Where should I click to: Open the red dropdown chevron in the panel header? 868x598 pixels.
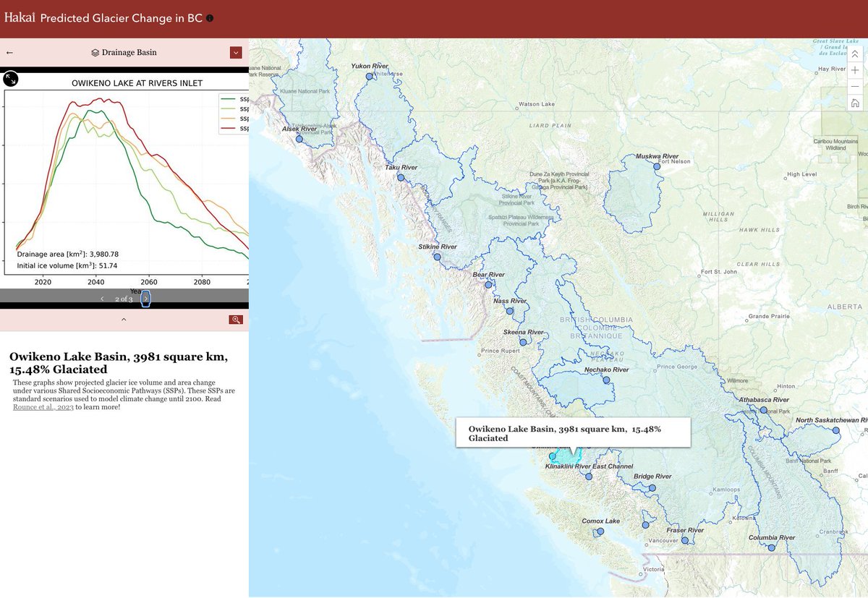pos(236,52)
